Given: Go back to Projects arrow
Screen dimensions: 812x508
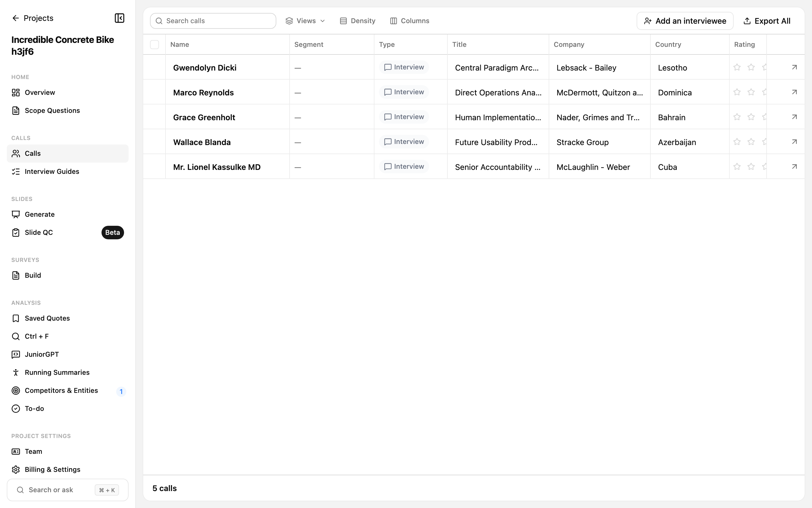Looking at the screenshot, I should click(16, 18).
